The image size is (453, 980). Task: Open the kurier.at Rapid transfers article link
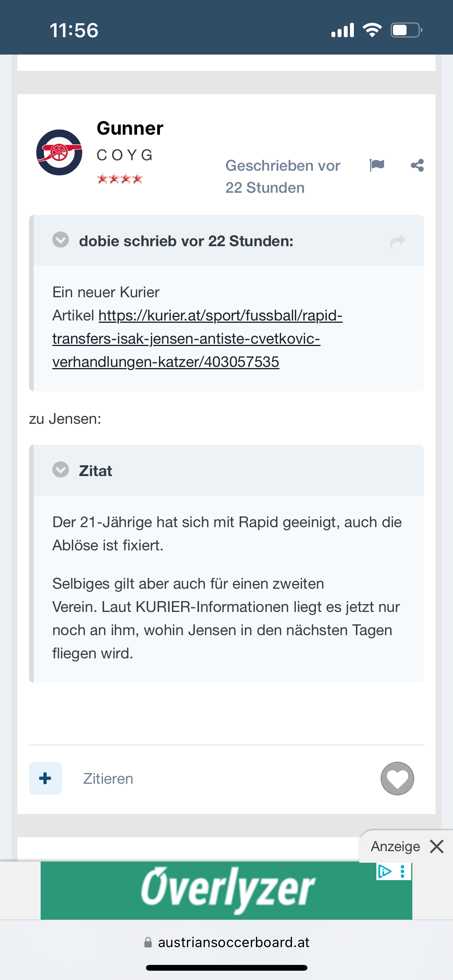click(197, 339)
